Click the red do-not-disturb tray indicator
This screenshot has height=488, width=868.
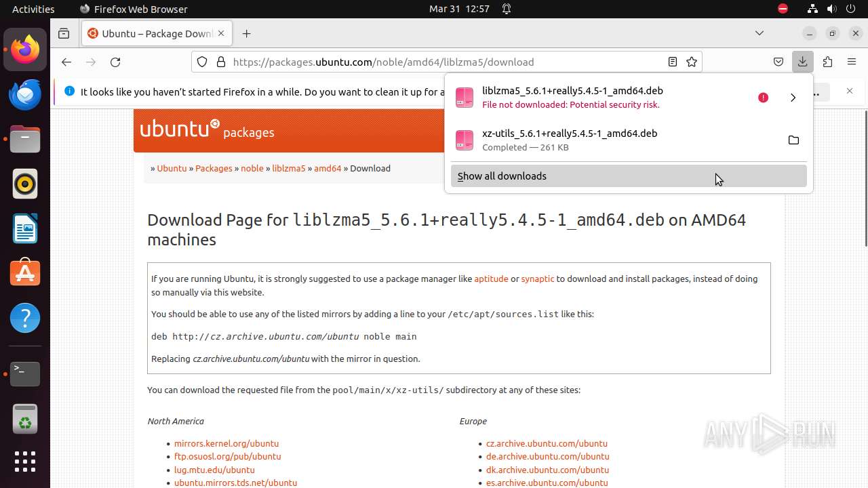coord(783,9)
